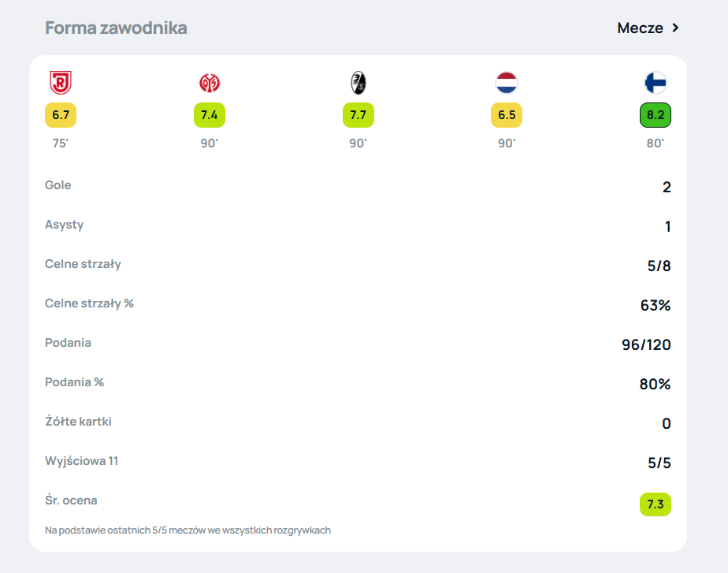
Task: Select the Wyjściowa 11 row label
Action: 81,461
